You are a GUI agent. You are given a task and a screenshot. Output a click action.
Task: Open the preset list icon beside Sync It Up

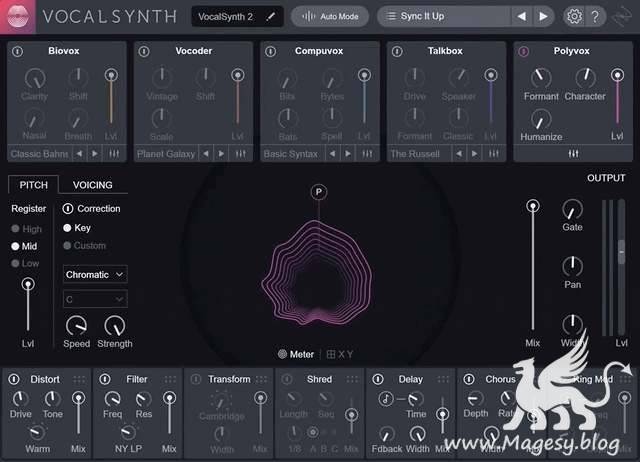pyautogui.click(x=391, y=16)
